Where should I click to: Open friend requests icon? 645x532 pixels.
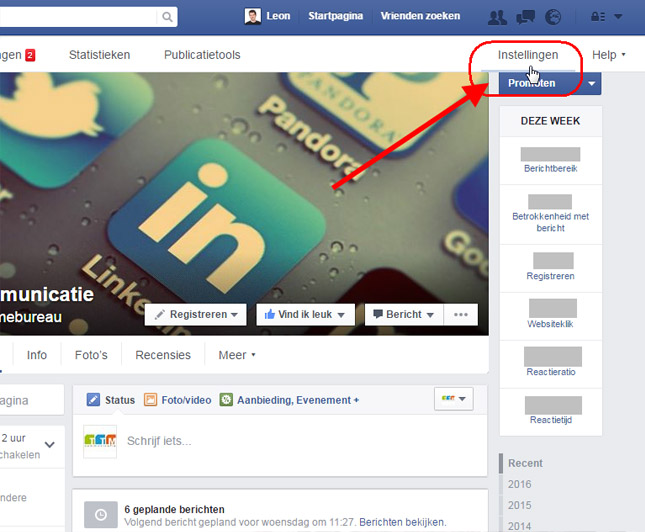pos(497,17)
